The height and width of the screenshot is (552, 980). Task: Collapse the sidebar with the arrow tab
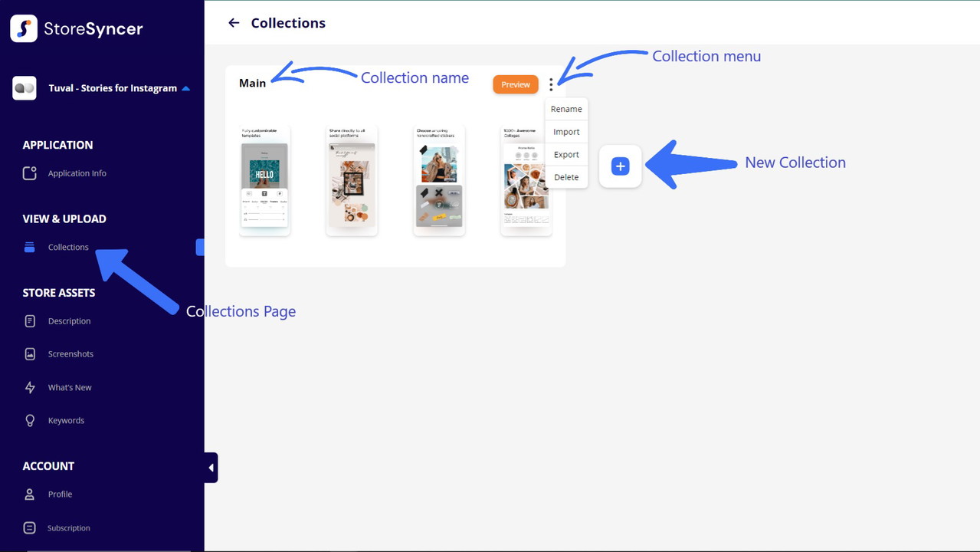[x=211, y=468]
